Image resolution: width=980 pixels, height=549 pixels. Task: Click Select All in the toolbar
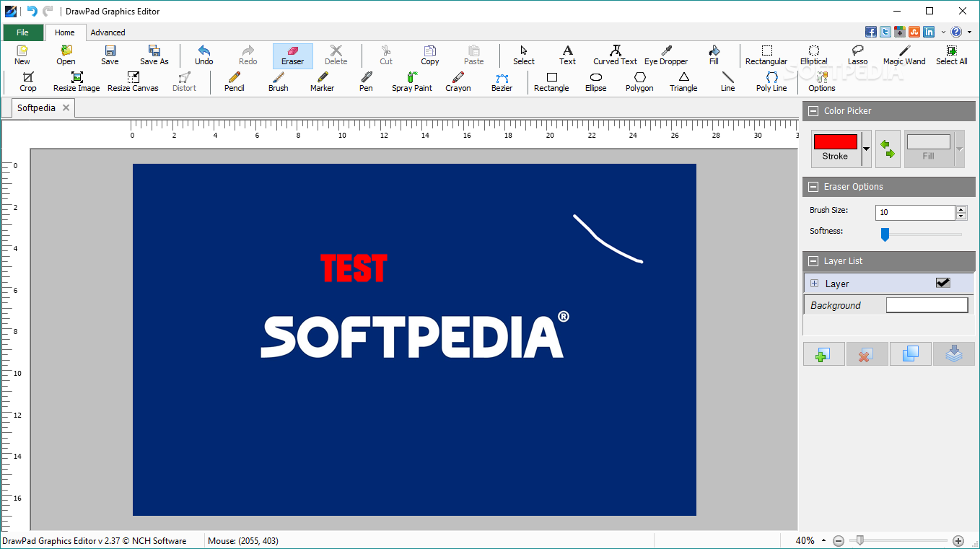click(x=951, y=56)
